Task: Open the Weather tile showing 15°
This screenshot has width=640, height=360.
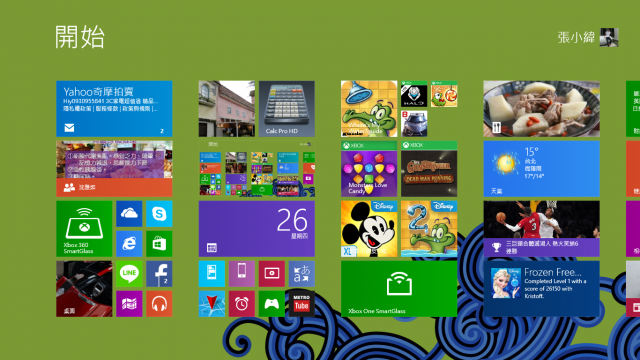Action: (541, 169)
